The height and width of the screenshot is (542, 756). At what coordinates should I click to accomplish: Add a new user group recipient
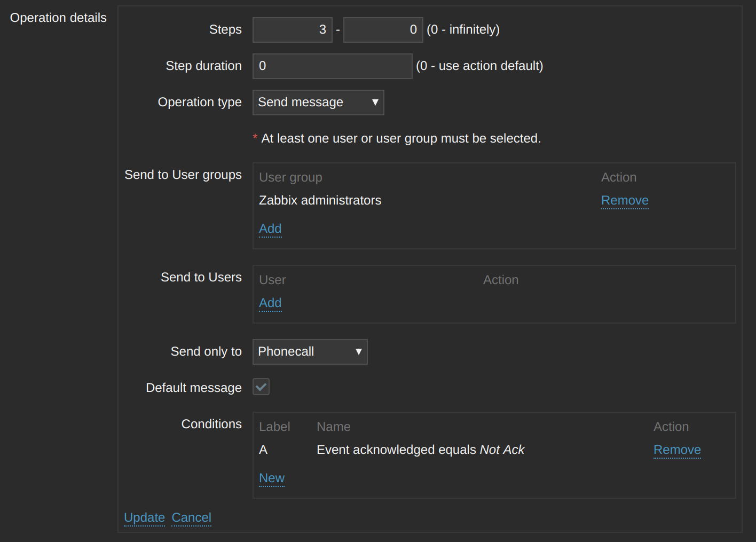(x=270, y=229)
